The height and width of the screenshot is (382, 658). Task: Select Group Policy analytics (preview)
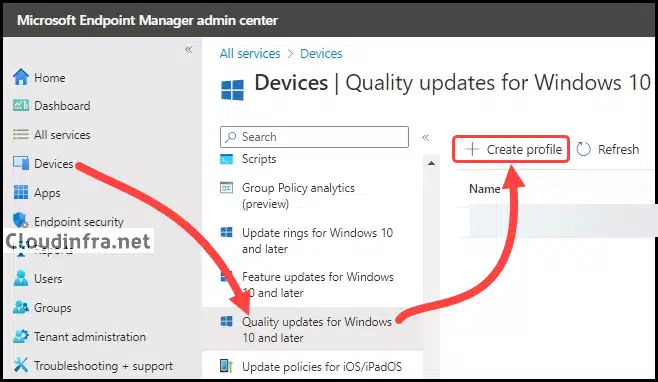[x=298, y=196]
